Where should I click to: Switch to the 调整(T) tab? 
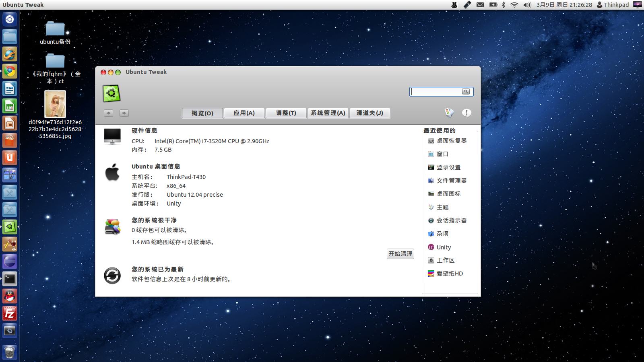click(x=286, y=113)
